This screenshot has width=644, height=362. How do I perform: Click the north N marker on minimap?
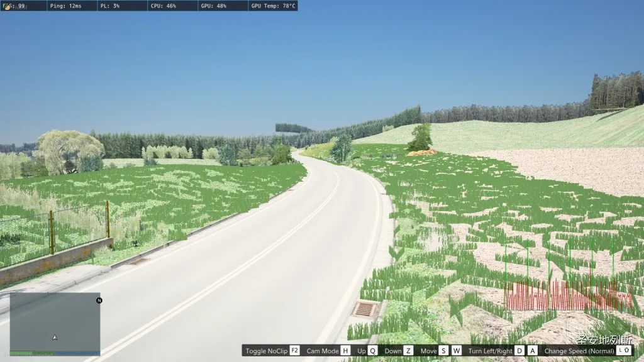(99, 300)
